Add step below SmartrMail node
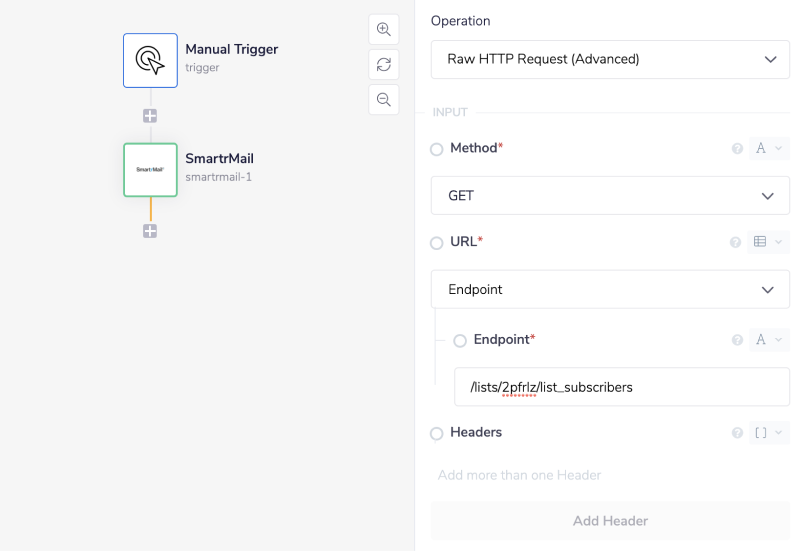Viewport: 800px width, 551px height. coord(150,231)
